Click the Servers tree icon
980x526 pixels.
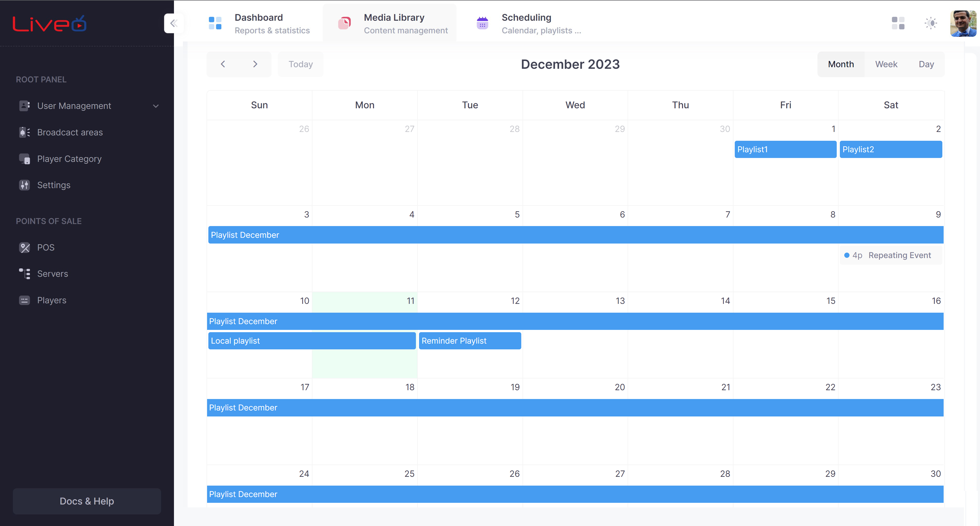(24, 274)
